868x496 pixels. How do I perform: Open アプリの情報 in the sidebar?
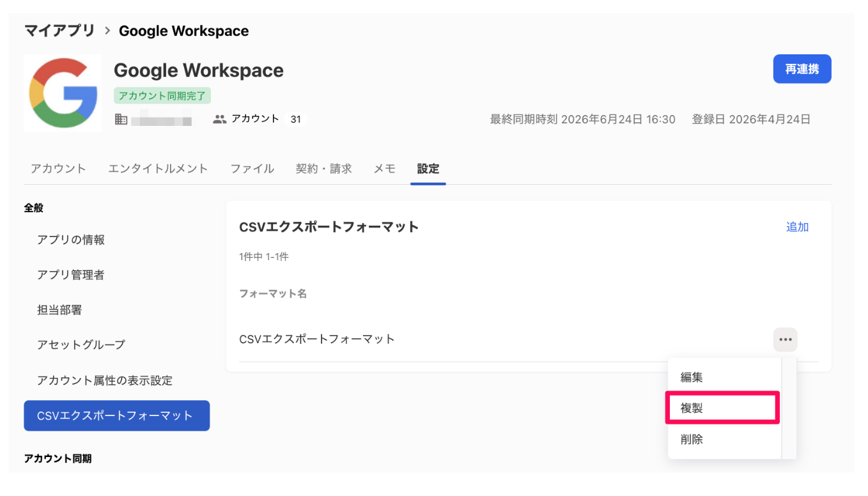[71, 240]
